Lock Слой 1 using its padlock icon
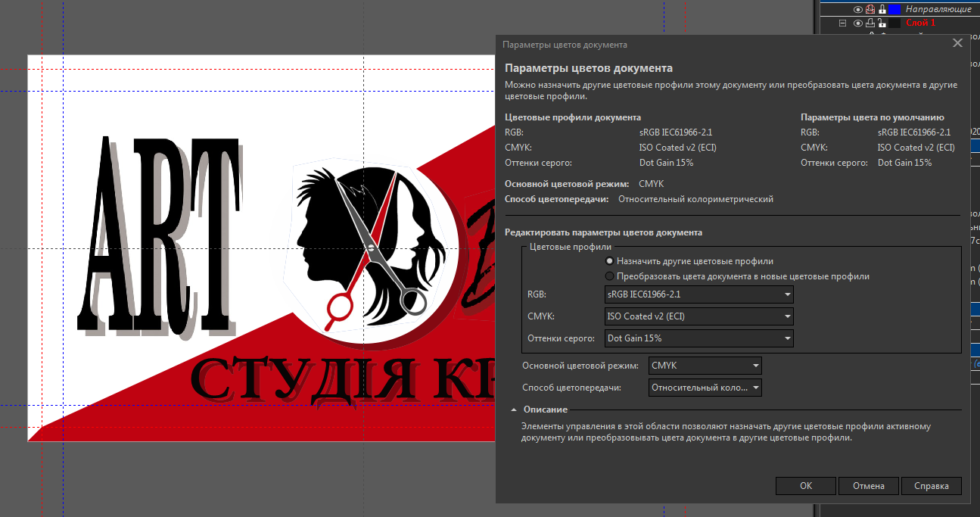Image resolution: width=980 pixels, height=517 pixels. pyautogui.click(x=882, y=23)
